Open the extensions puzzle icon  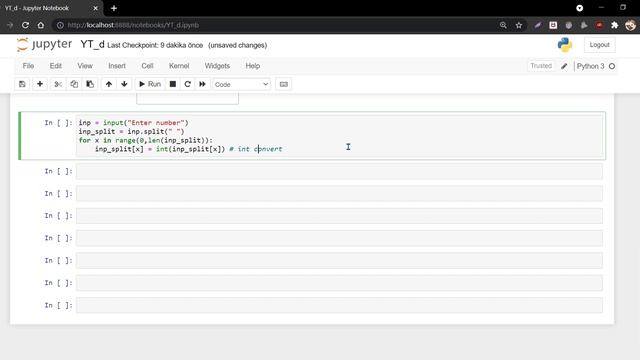pyautogui.click(x=615, y=25)
